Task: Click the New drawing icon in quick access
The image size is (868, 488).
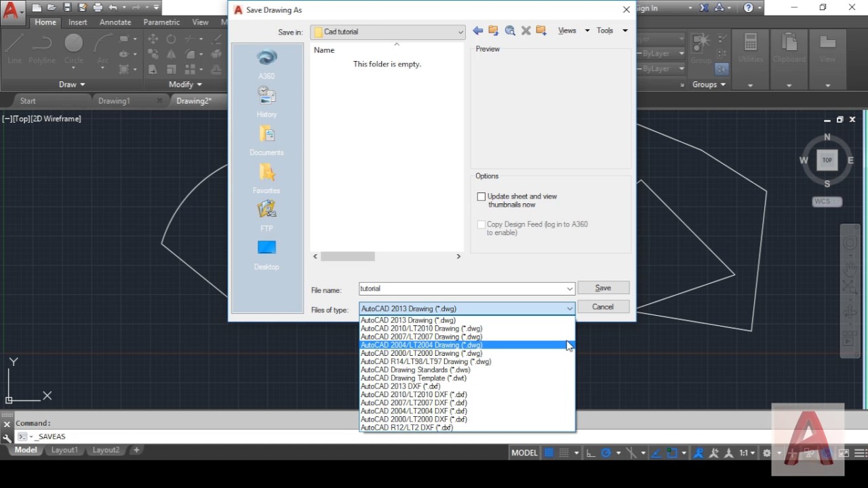Action: (x=37, y=7)
